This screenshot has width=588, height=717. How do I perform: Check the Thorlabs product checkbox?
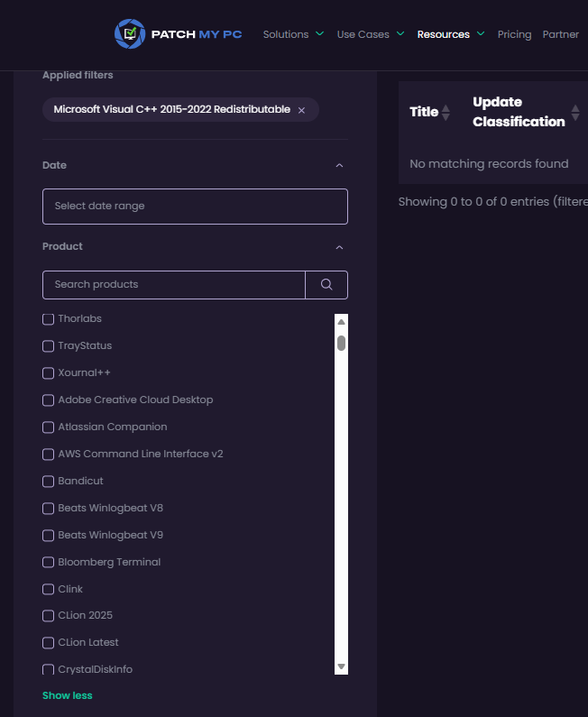49,319
